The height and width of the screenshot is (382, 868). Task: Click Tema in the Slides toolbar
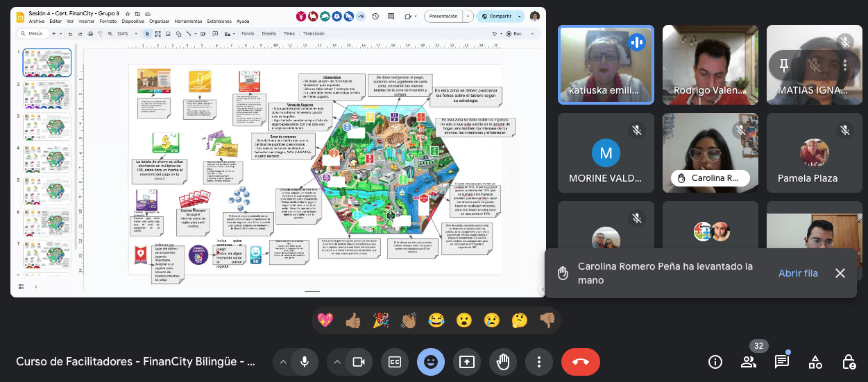(289, 33)
